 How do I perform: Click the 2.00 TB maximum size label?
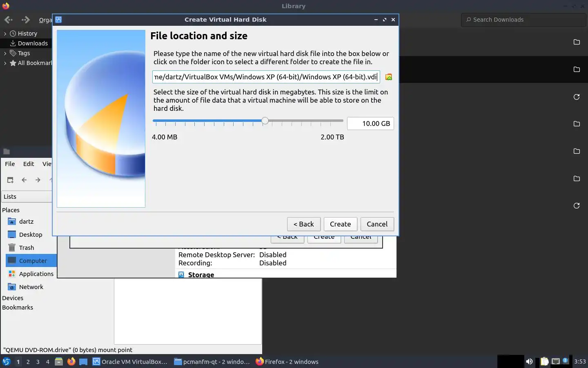[332, 137]
